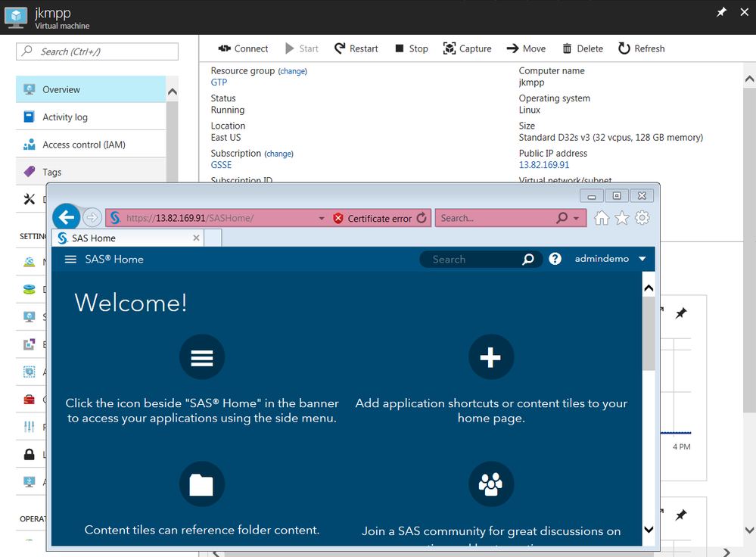The width and height of the screenshot is (756, 557).
Task: Click SAS page scroll down arrow
Action: coord(649,530)
